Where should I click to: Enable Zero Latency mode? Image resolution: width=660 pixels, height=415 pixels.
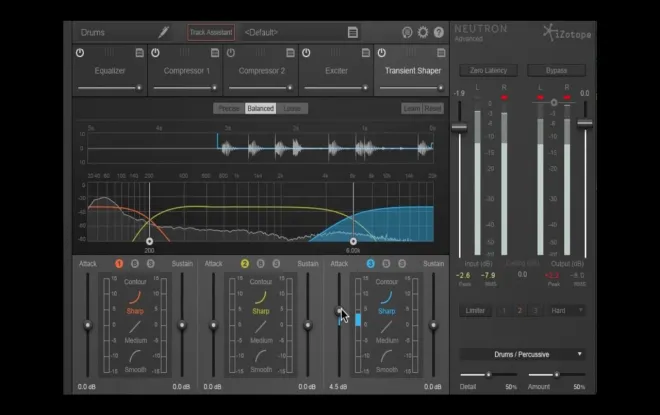(488, 70)
